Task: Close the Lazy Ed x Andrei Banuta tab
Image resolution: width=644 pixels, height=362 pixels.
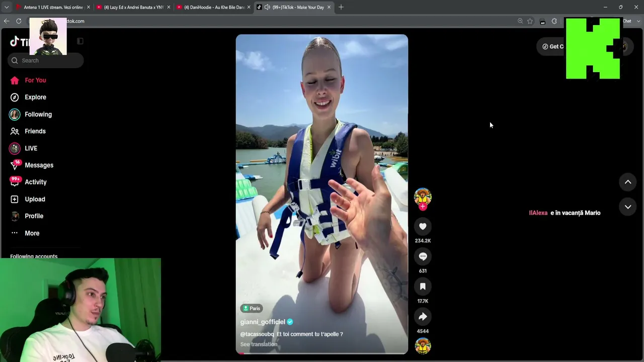Action: pyautogui.click(x=169, y=7)
